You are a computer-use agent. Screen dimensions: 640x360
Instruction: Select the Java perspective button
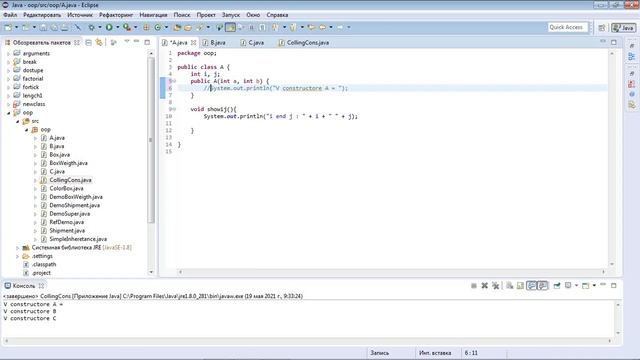coord(623,27)
